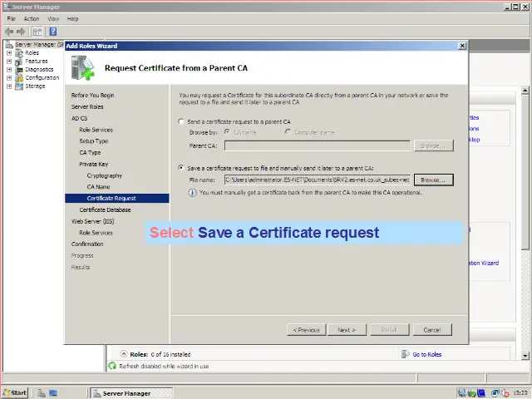Select Server Manager root tree node
Screen dimensions: 532x399
pyautogui.click(x=39, y=44)
